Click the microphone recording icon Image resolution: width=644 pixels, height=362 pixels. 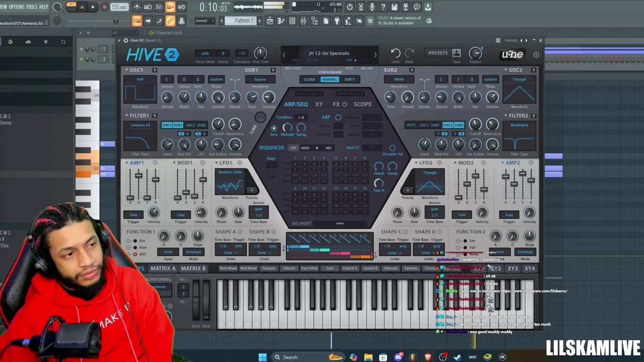(372, 7)
